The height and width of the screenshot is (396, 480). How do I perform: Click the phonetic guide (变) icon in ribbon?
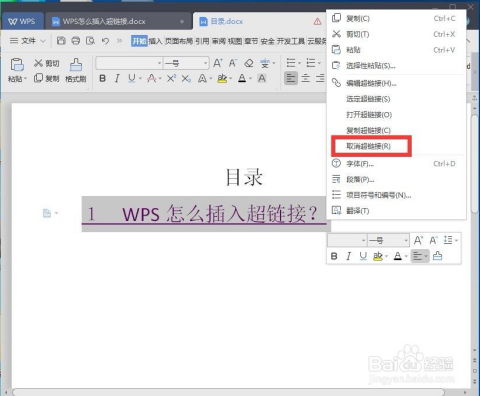click(265, 63)
